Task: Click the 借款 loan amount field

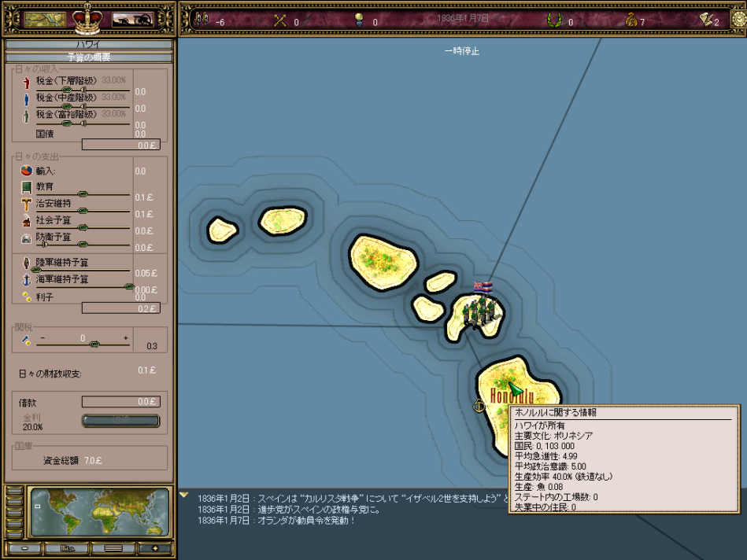Action: click(x=121, y=401)
